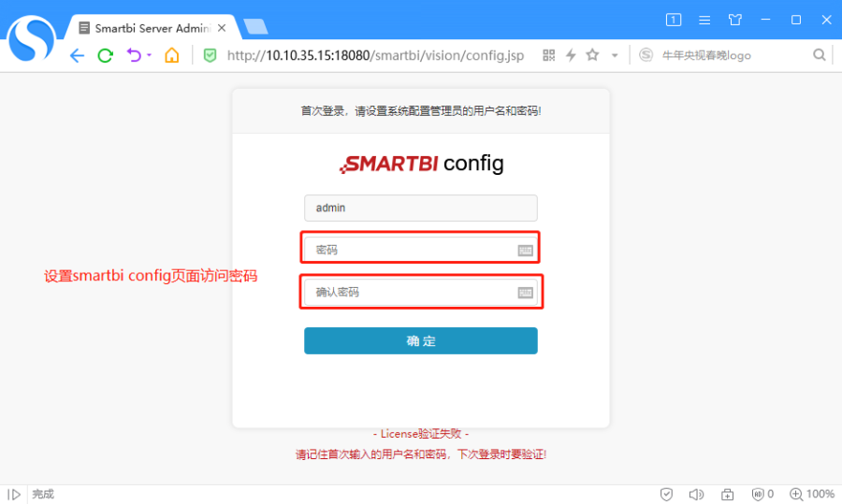Screen dimensions: 842x504
Task: Go to the browser home page icon
Action: pyautogui.click(x=172, y=55)
